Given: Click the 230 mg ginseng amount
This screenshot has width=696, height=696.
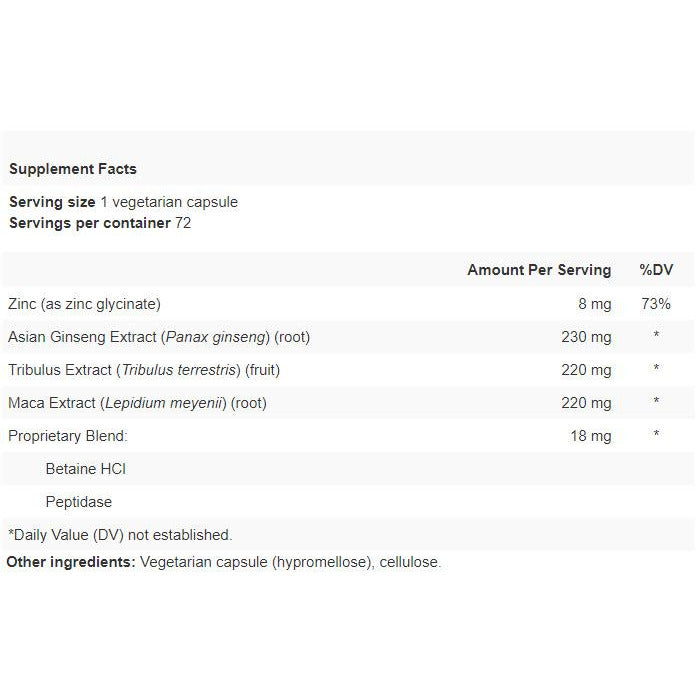Looking at the screenshot, I should pos(586,337).
